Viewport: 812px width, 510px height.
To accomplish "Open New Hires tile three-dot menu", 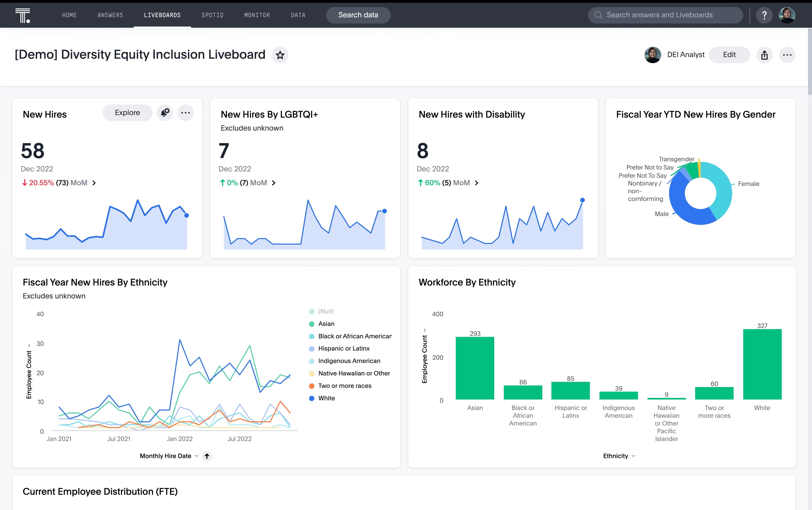I will pyautogui.click(x=185, y=112).
